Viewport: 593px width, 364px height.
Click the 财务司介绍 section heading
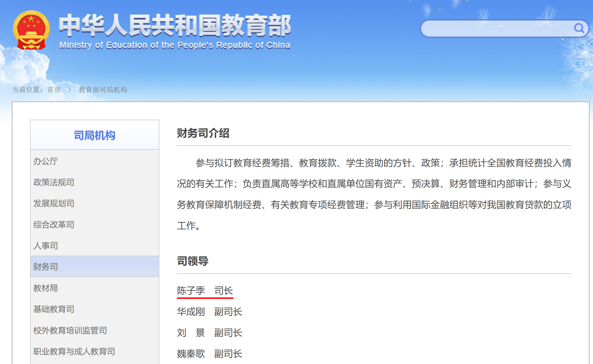click(203, 133)
